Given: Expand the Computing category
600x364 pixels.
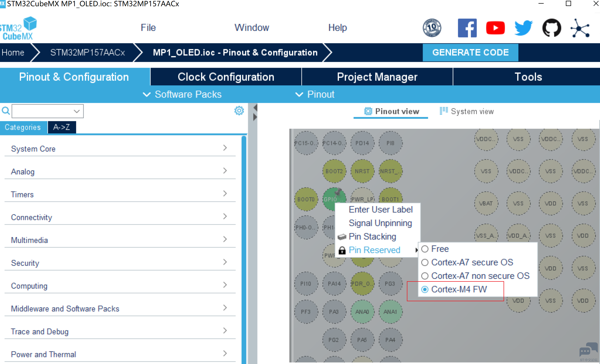Looking at the screenshot, I should [120, 286].
